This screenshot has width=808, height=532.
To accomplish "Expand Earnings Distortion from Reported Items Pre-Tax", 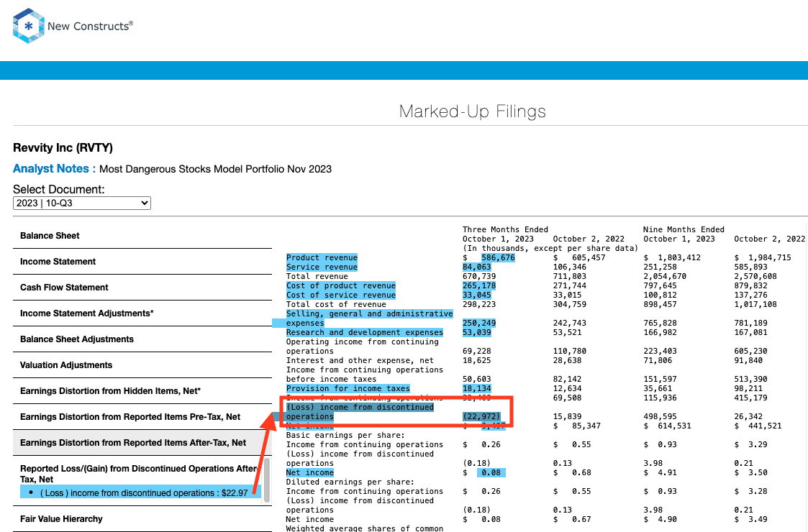I will [142, 417].
